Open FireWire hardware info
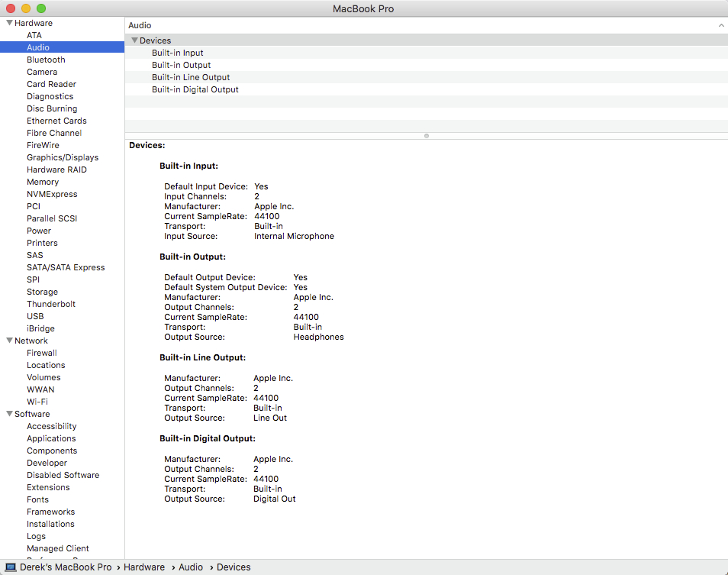The image size is (728, 575). click(x=43, y=145)
